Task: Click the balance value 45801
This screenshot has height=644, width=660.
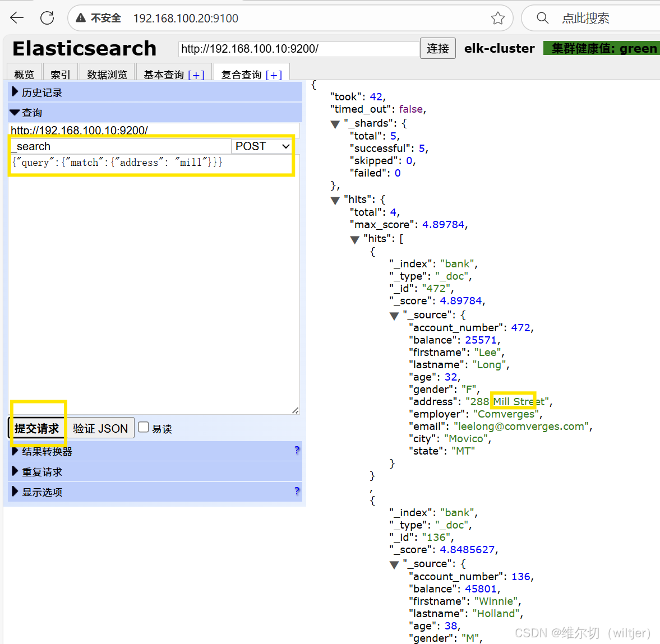Action: [481, 589]
